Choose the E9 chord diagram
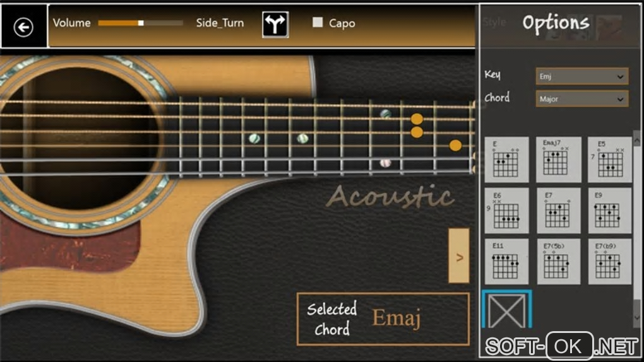This screenshot has height=362, width=644. point(609,211)
